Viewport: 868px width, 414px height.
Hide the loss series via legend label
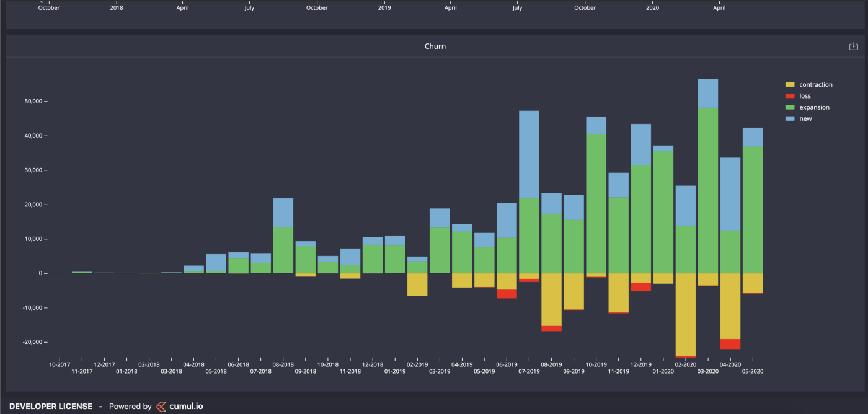[805, 96]
